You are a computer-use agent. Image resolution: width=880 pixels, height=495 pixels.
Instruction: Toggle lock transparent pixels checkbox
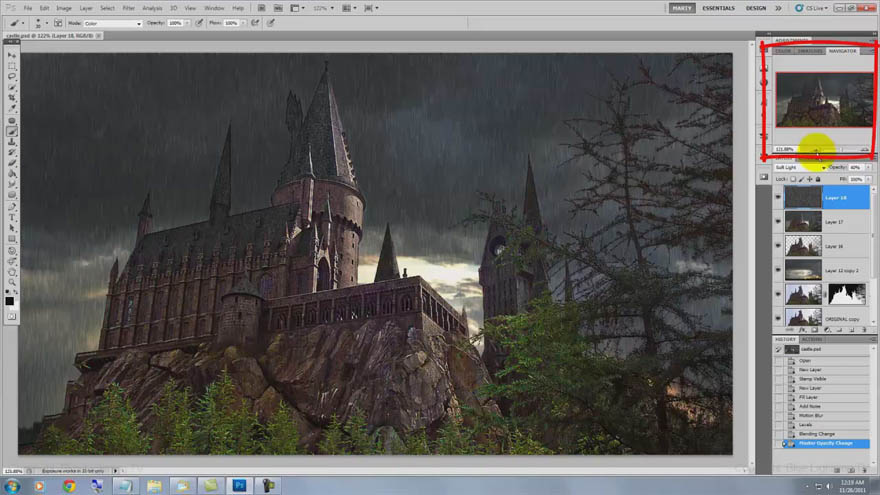coord(793,179)
